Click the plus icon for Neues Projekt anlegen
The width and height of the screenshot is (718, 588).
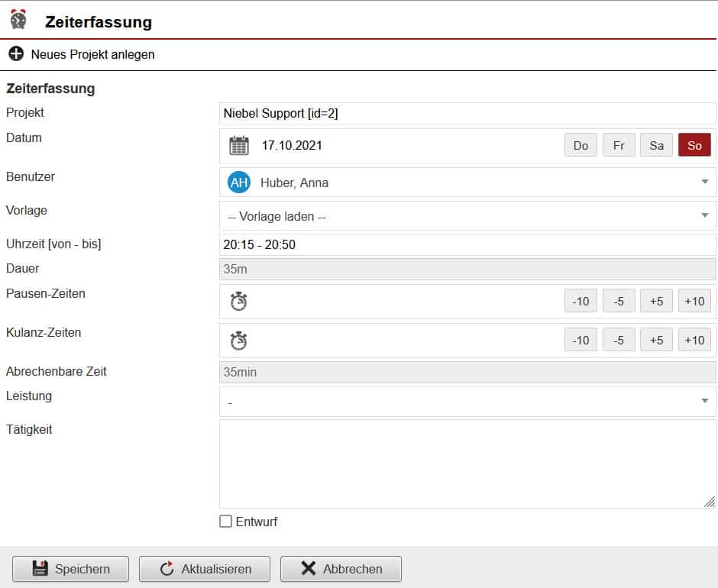tap(15, 54)
